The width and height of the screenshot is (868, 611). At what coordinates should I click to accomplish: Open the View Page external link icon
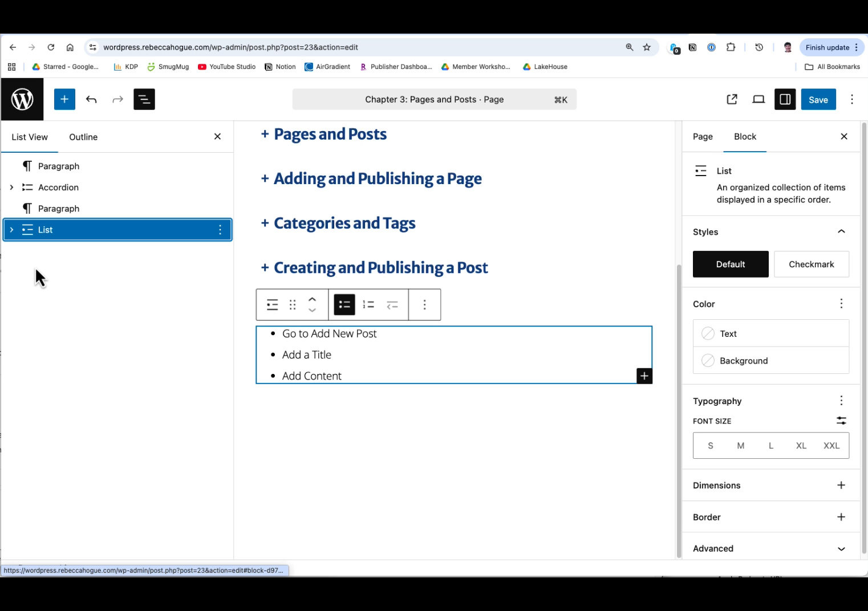coord(732,99)
